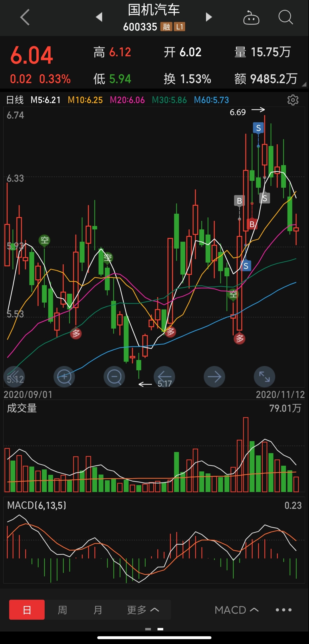309x644 pixels.
Task: Tap the 成交量 volume panel label
Action: pos(22,408)
